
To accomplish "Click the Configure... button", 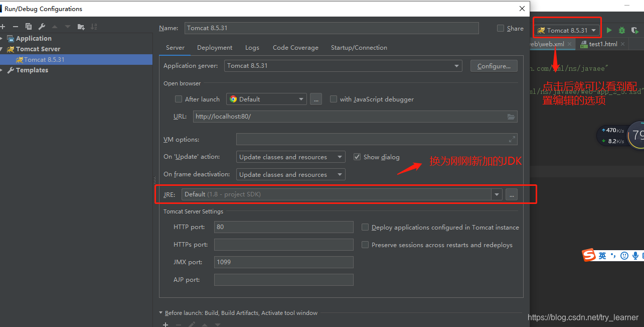I will pyautogui.click(x=494, y=66).
